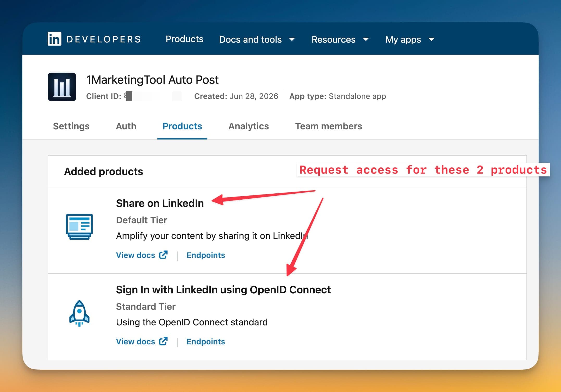Open Endpoints for Share on LinkedIn
Screen dimensions: 561x392
tap(206, 255)
